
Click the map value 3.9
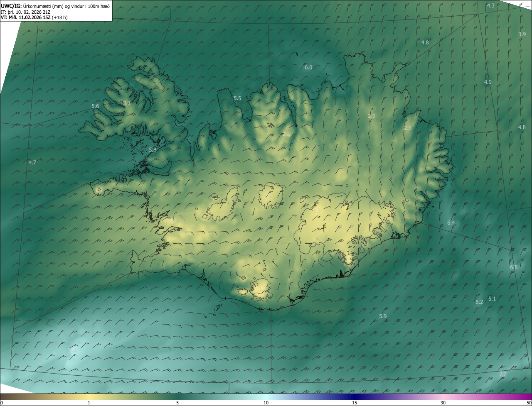[522, 34]
